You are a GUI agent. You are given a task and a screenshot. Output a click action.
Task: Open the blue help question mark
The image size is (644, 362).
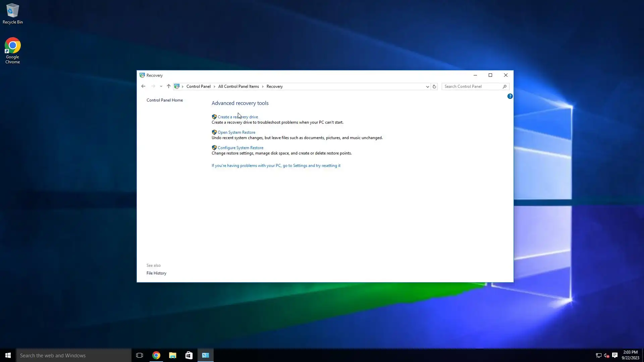click(x=510, y=97)
